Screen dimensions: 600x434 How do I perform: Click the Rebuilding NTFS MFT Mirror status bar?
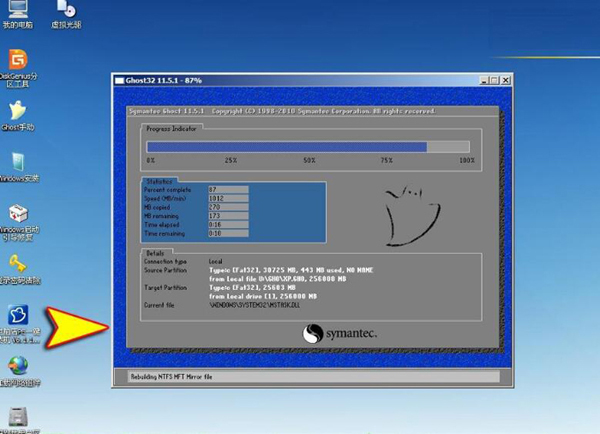[313, 377]
